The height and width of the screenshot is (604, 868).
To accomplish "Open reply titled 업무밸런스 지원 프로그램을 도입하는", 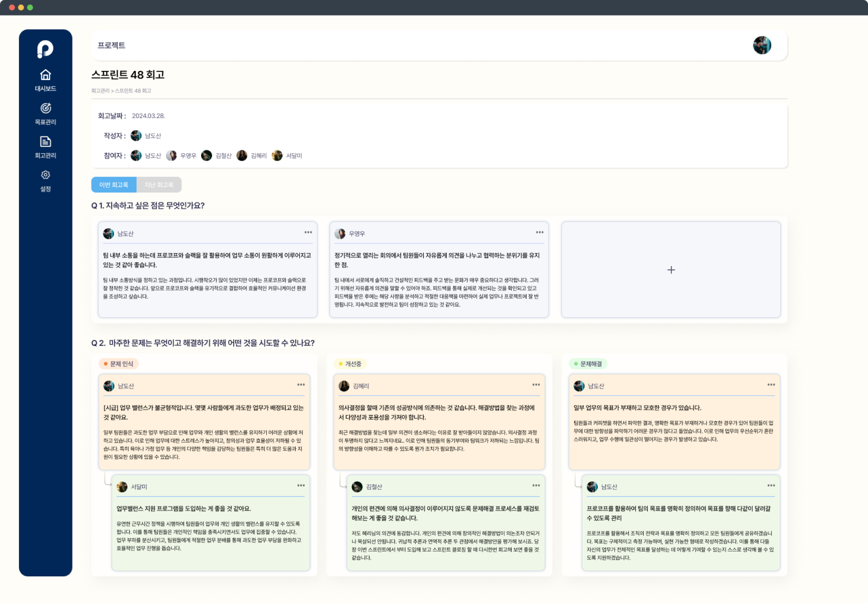I will point(211,523).
